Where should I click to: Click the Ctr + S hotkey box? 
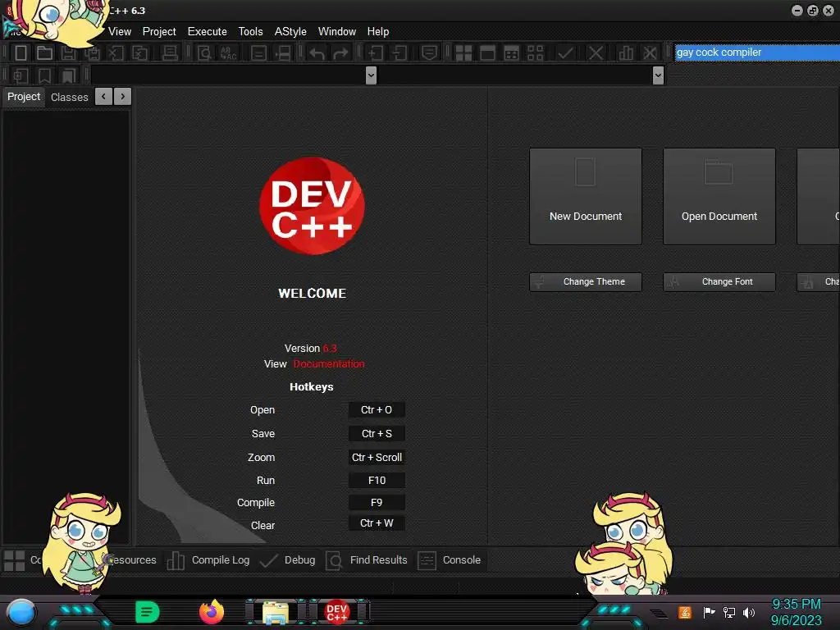click(x=377, y=433)
